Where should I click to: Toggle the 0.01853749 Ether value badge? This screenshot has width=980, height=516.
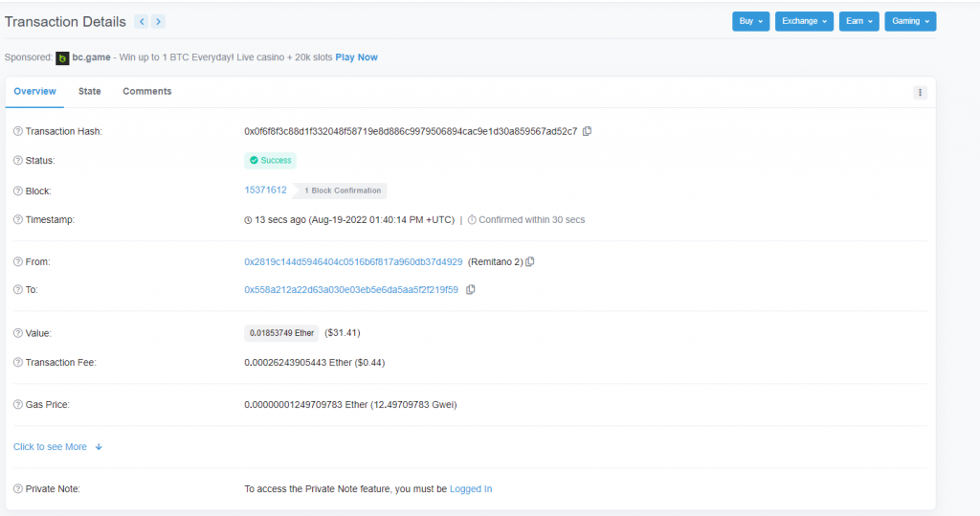coord(281,333)
